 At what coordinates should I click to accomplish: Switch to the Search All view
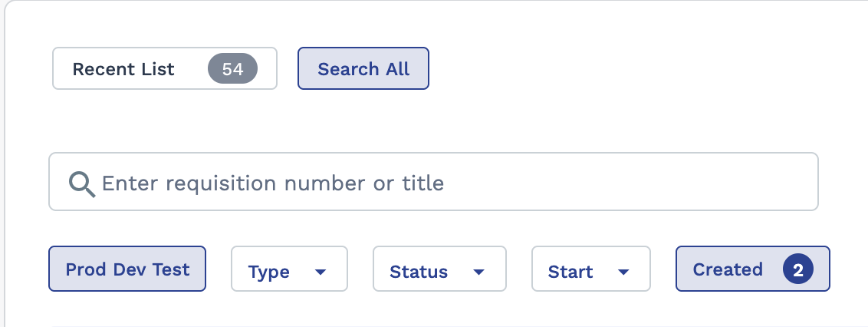363,69
